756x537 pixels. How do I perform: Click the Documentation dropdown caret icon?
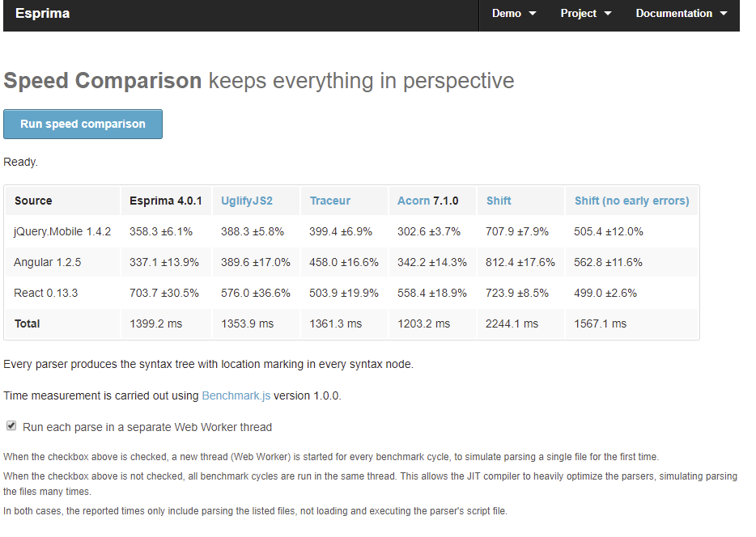tap(723, 14)
